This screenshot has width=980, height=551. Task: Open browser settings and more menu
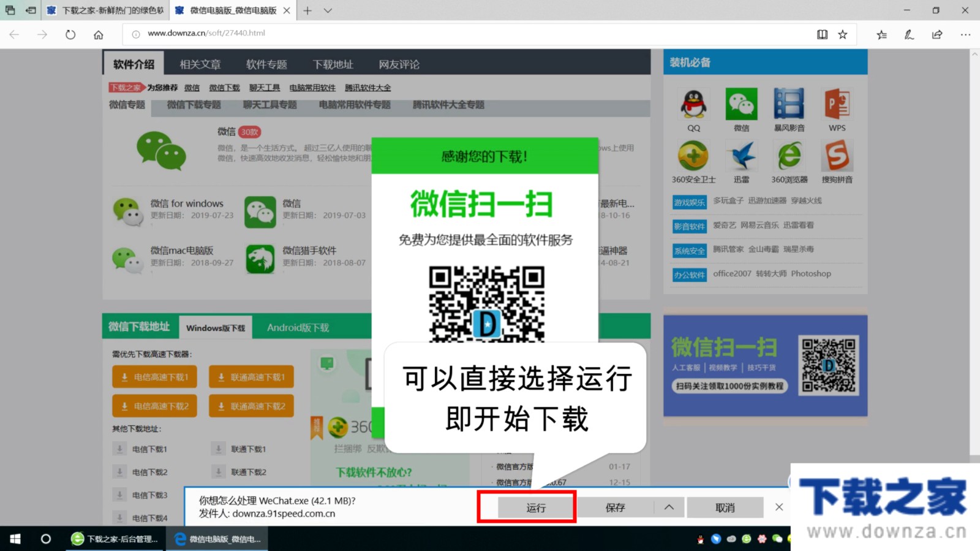[x=965, y=34]
